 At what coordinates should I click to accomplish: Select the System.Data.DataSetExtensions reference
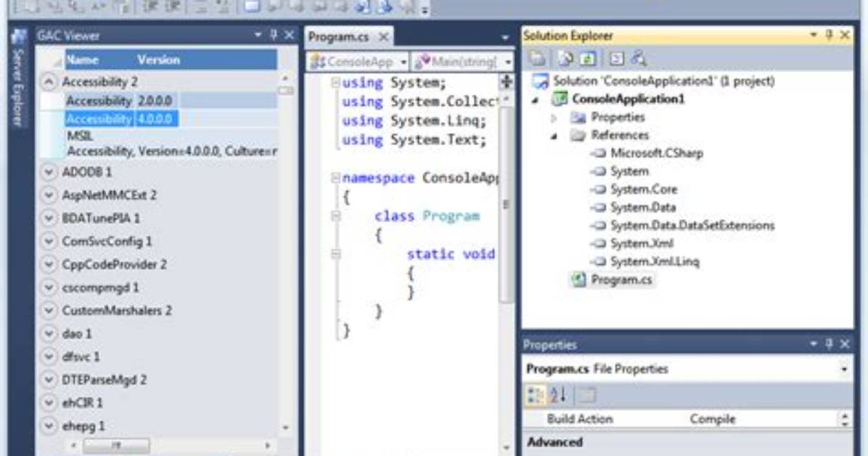tap(692, 226)
